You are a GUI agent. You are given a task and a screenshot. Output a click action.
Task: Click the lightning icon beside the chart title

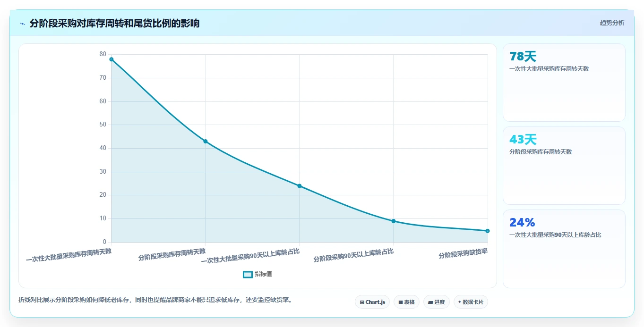(x=23, y=24)
